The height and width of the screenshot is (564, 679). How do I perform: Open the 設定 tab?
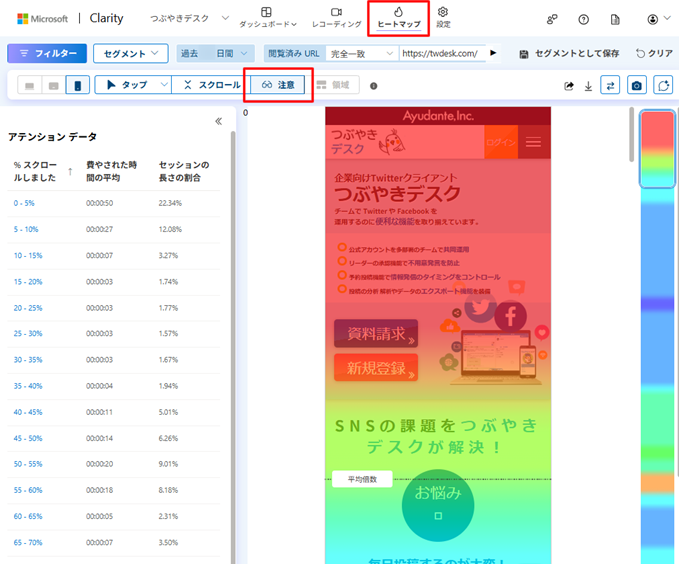(443, 17)
